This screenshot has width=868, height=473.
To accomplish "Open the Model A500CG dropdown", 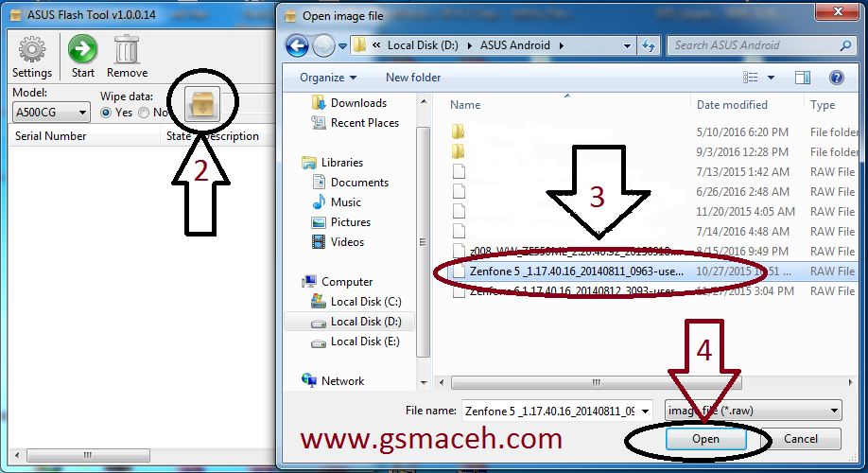I will pos(51,113).
